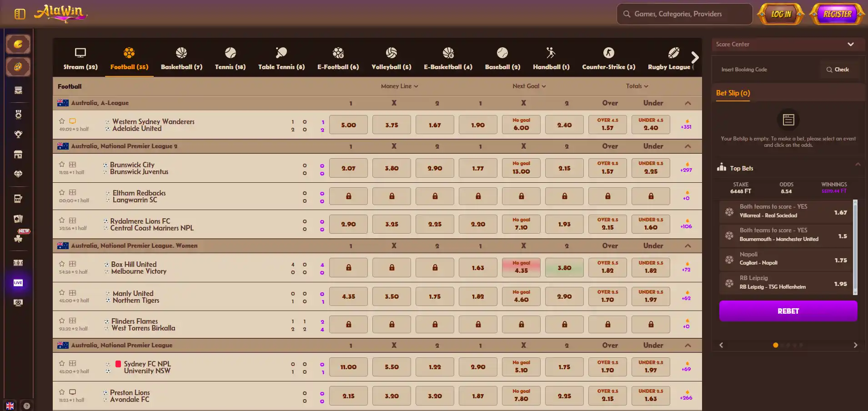Click the search magnifier icon
868x411 pixels.
627,14
